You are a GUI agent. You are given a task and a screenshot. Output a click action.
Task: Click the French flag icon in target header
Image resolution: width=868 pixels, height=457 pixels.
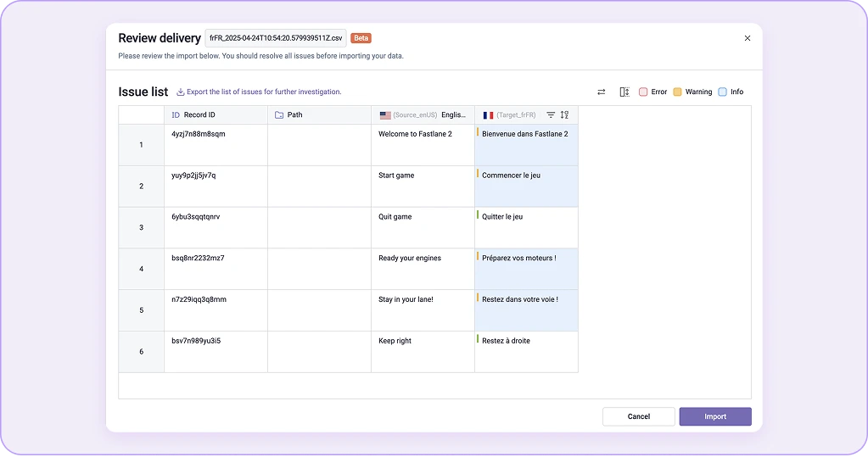coord(488,115)
